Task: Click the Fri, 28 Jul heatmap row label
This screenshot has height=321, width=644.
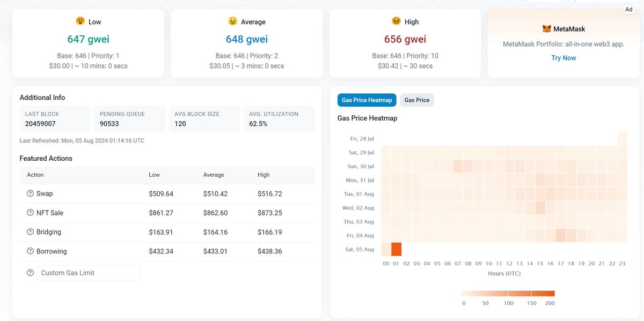Action: point(362,139)
